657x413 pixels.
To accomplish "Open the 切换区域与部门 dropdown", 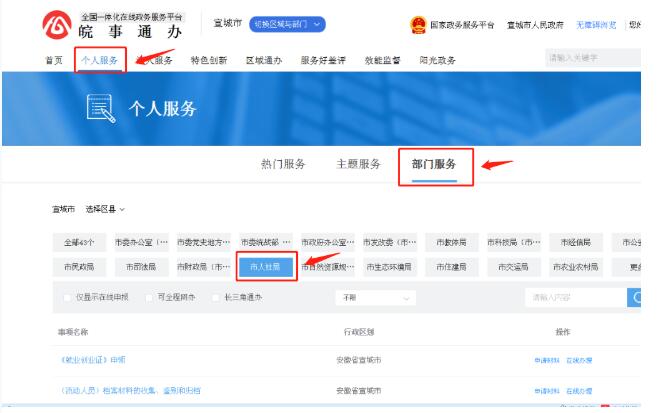I will 288,24.
